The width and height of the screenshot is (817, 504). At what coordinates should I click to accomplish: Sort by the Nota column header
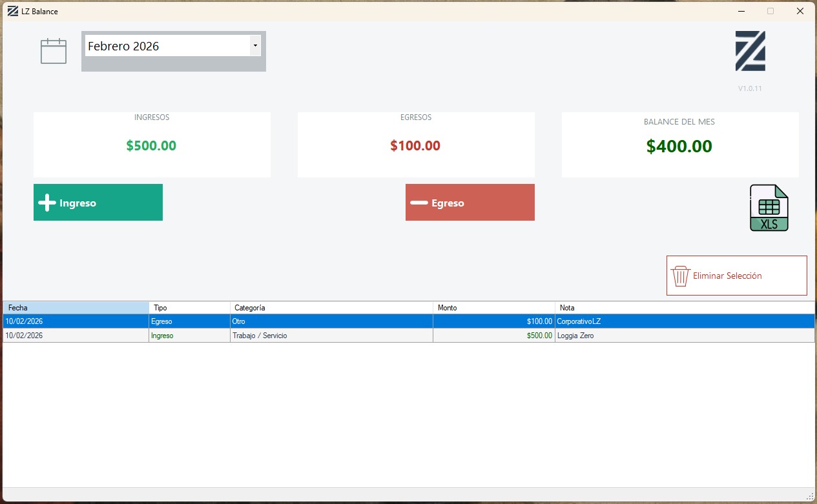pyautogui.click(x=684, y=308)
